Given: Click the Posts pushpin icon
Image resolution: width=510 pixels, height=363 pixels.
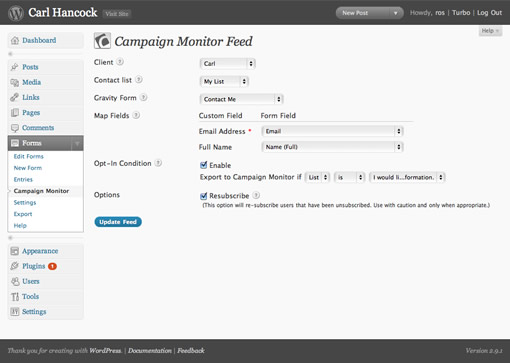Looking at the screenshot, I should [x=14, y=67].
